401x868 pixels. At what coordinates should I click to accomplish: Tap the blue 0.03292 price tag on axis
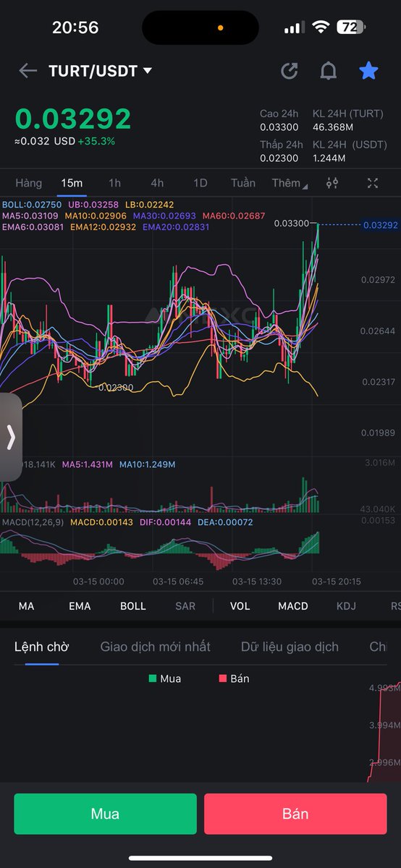pyautogui.click(x=380, y=225)
